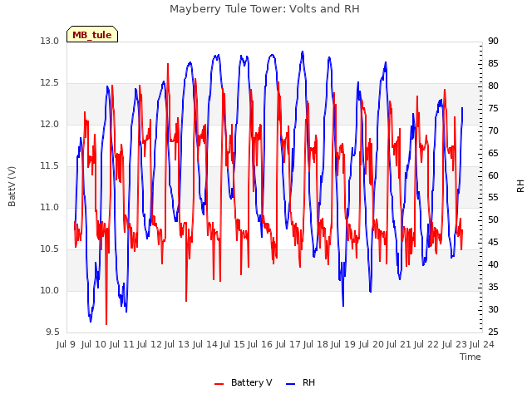Click the Jul 9 date tick

click(66, 344)
